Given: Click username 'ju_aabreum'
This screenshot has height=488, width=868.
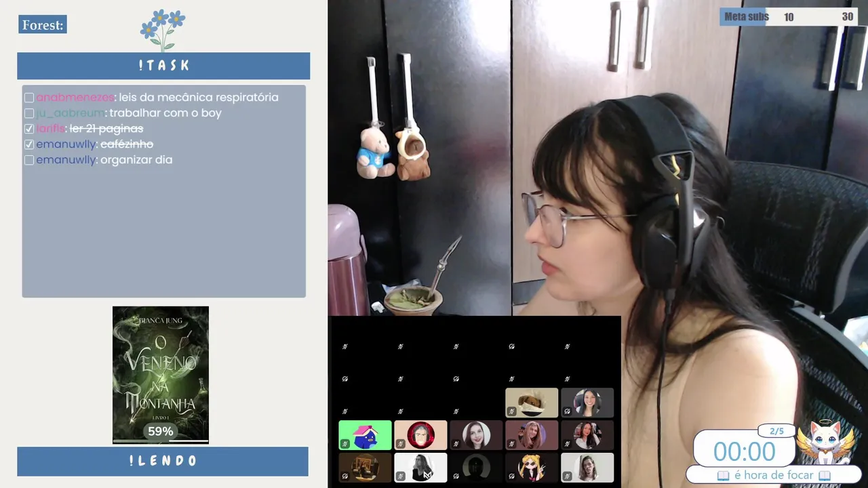Looking at the screenshot, I should 71,113.
